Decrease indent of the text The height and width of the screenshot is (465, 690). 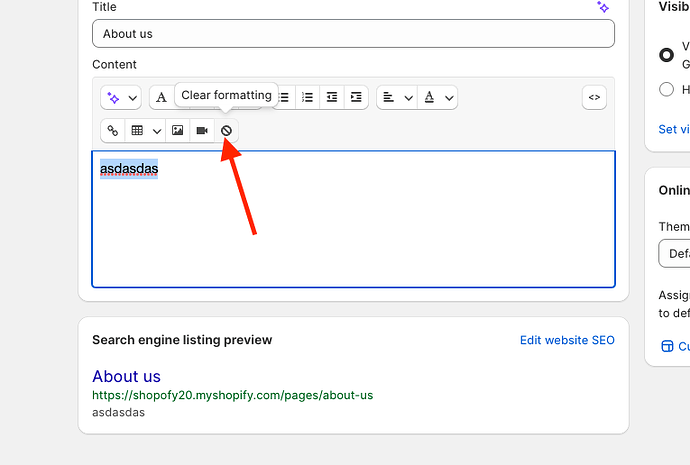click(x=332, y=97)
